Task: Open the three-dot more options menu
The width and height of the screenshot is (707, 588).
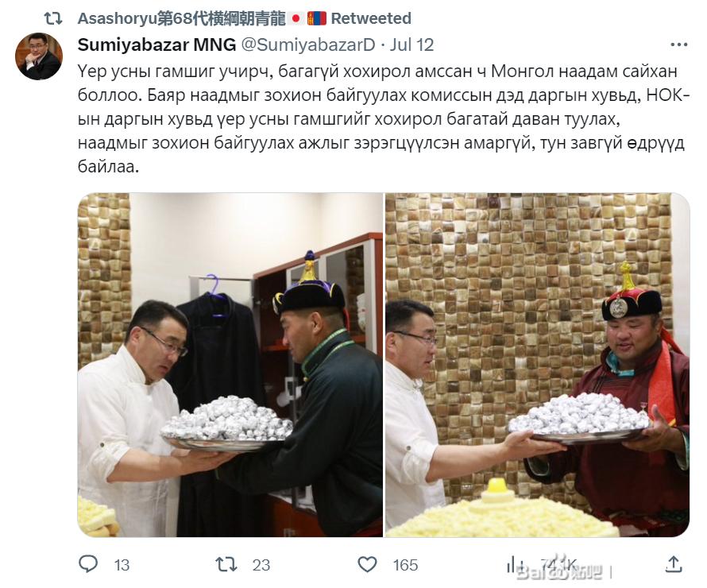Action: (x=679, y=44)
